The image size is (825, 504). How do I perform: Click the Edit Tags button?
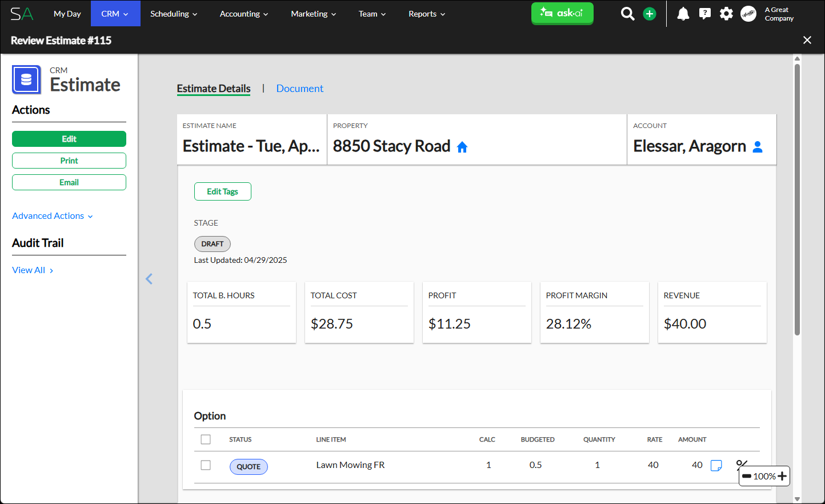(222, 191)
